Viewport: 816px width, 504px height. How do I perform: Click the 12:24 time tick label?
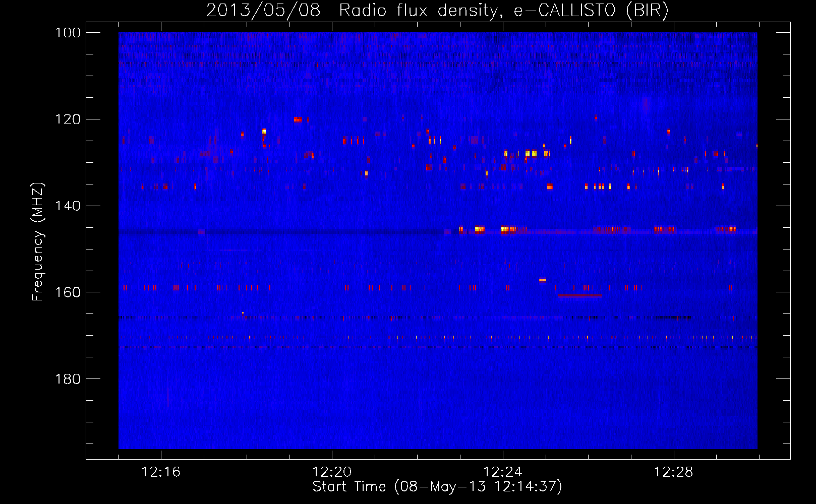(x=503, y=472)
